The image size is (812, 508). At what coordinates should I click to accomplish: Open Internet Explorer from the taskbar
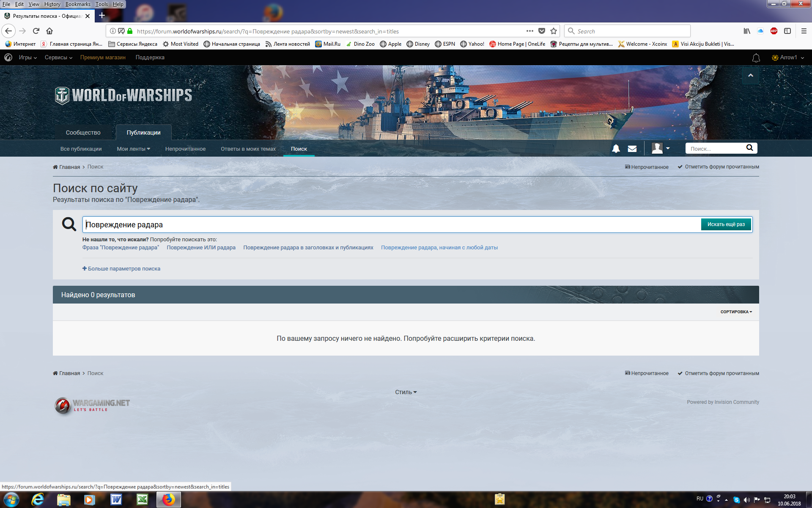pos(38,500)
